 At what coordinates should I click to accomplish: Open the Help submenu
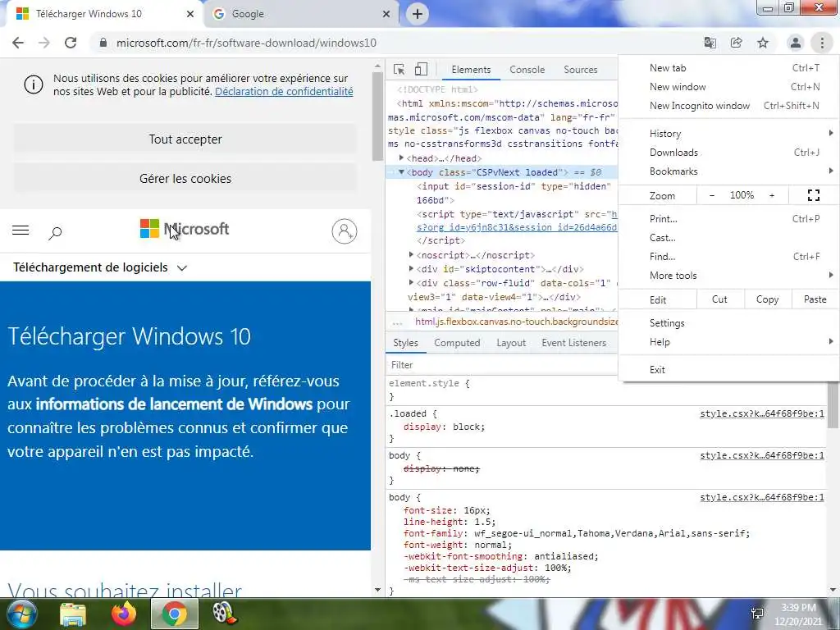click(728, 342)
